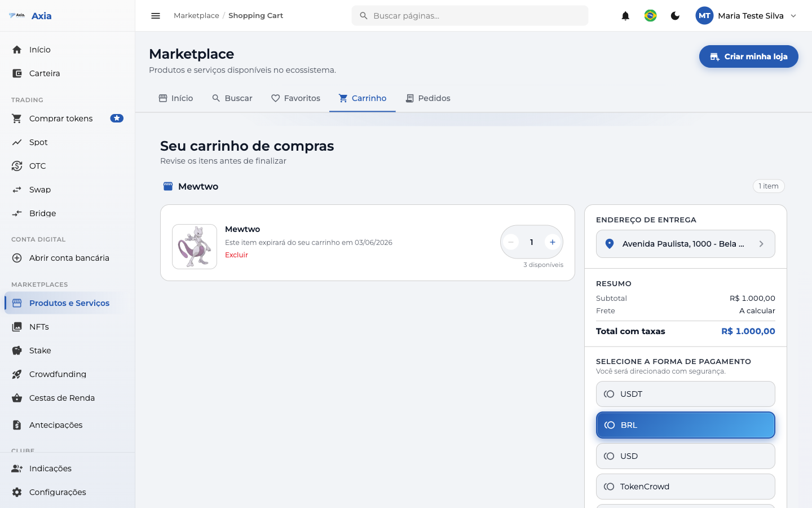The image size is (812, 508).
Task: Toggle dark mode moon icon
Action: pos(675,16)
